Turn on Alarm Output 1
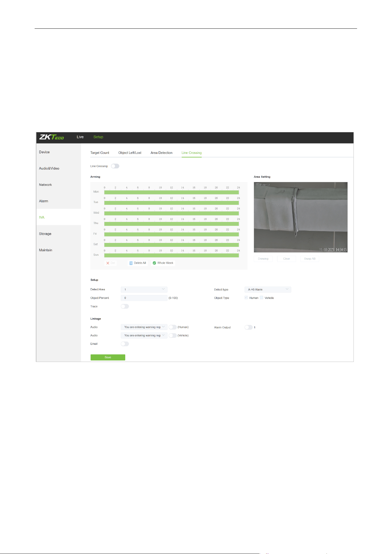392x554 pixels. click(248, 327)
